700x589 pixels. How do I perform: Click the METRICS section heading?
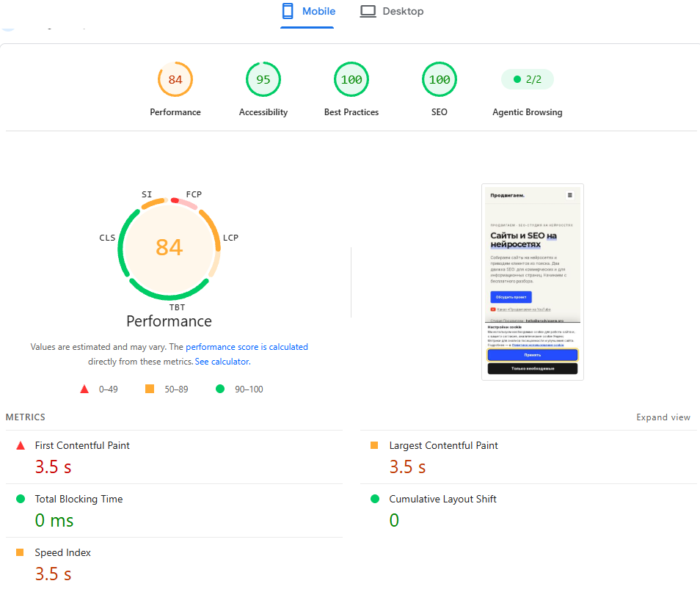click(26, 417)
